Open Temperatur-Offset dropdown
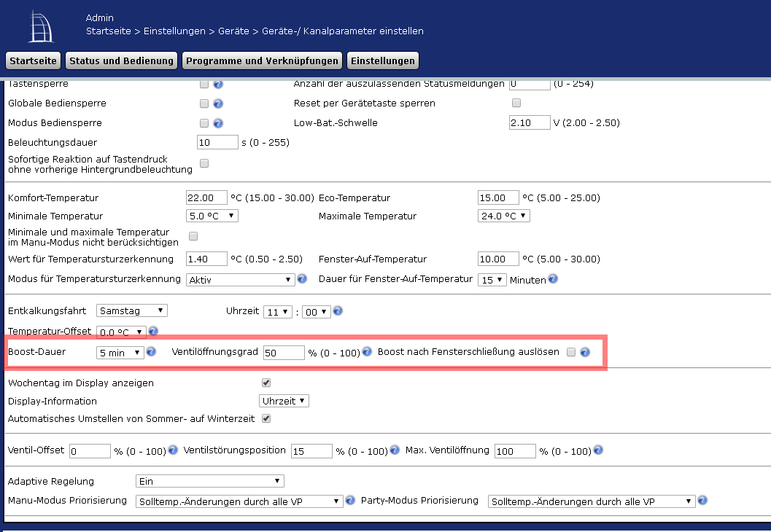This screenshot has width=771, height=532. coord(121,332)
